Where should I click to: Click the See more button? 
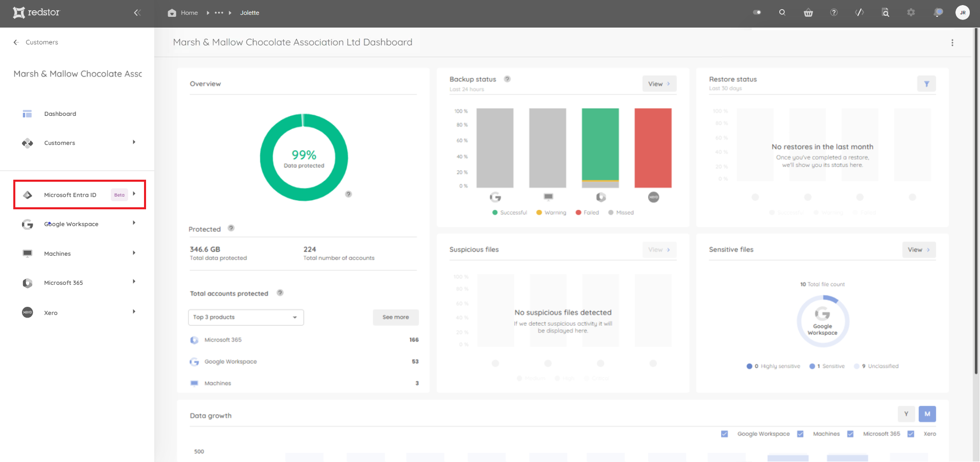pos(396,317)
